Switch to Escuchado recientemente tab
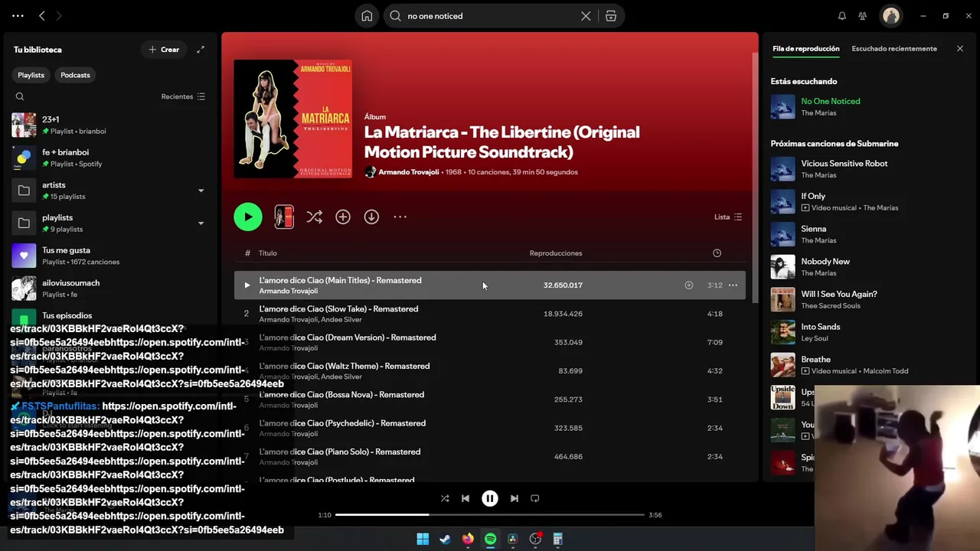 pos(894,48)
